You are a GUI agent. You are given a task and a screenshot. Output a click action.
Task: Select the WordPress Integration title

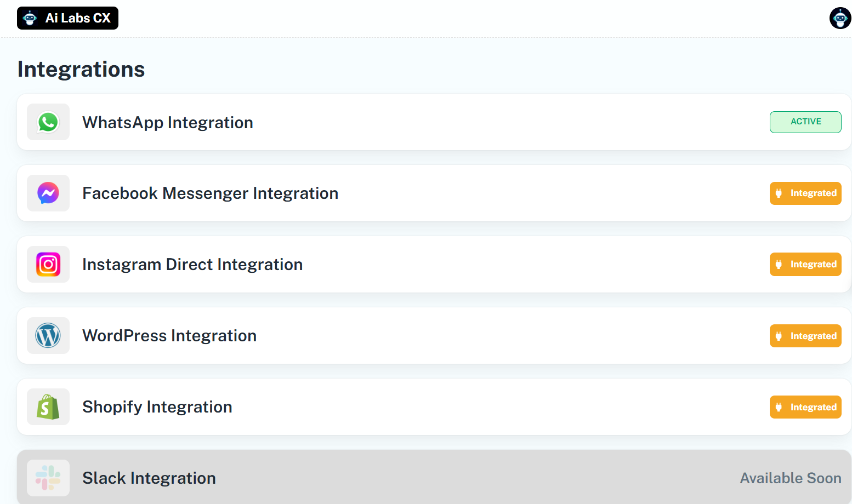click(x=169, y=336)
